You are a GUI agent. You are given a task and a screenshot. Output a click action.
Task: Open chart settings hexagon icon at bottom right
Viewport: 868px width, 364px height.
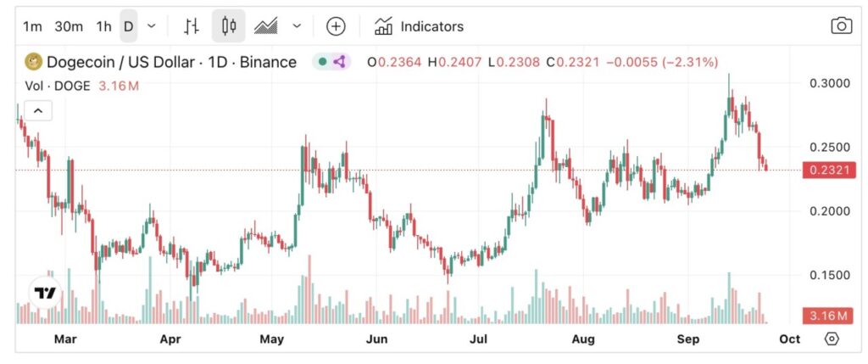pyautogui.click(x=832, y=339)
